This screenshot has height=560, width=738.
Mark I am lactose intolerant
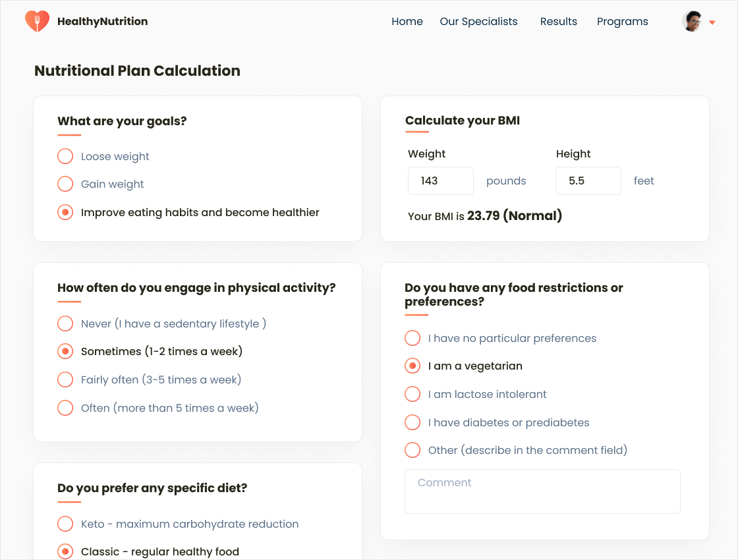(412, 394)
